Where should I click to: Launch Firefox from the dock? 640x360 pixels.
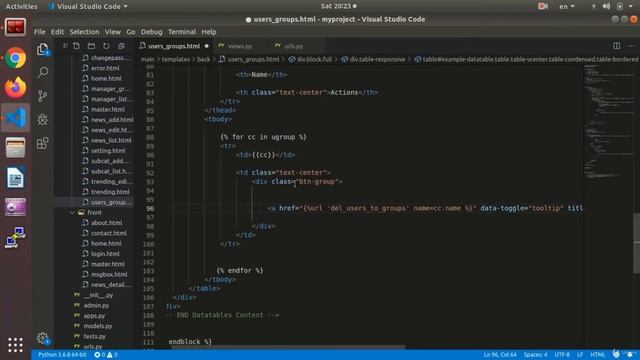pos(16,88)
